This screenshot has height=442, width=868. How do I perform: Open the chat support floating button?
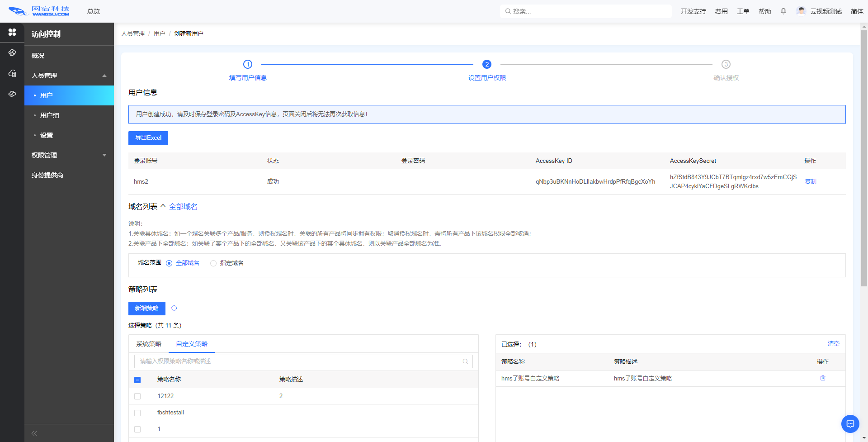(x=850, y=424)
